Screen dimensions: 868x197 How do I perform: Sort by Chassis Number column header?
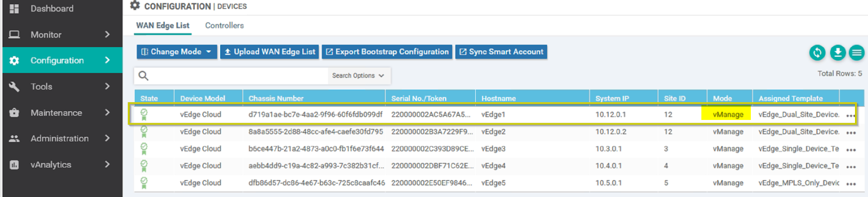[276, 98]
